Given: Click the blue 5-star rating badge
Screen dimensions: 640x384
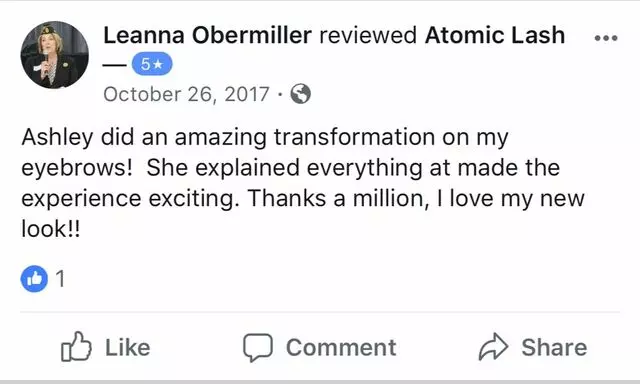Looking at the screenshot, I should pyautogui.click(x=152, y=64).
